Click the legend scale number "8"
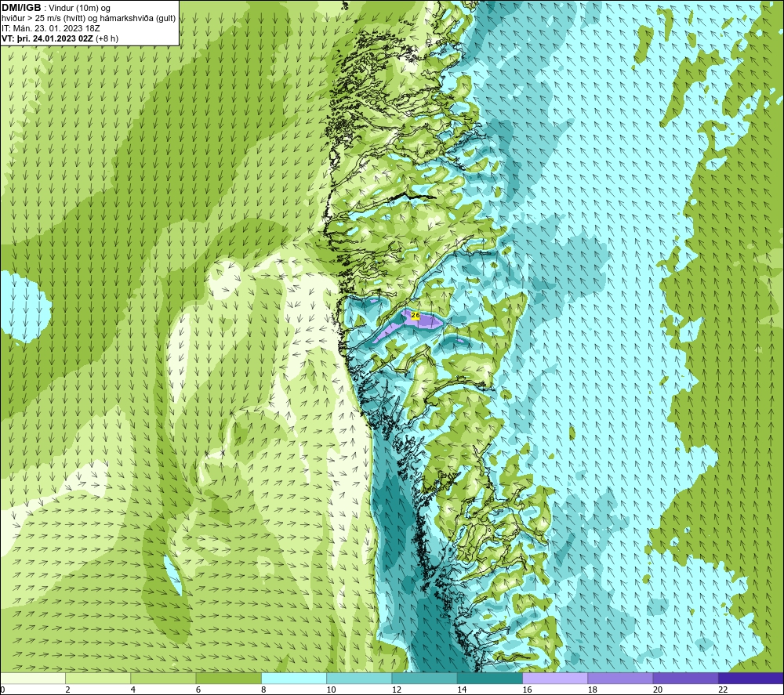784x695 pixels. [263, 690]
